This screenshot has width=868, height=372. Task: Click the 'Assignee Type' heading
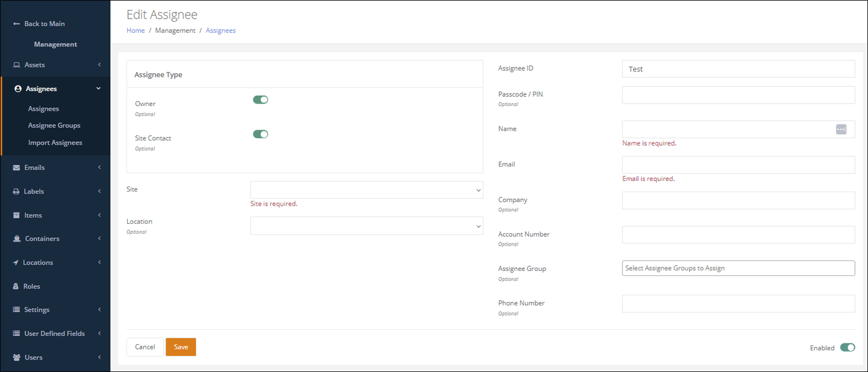(x=158, y=74)
